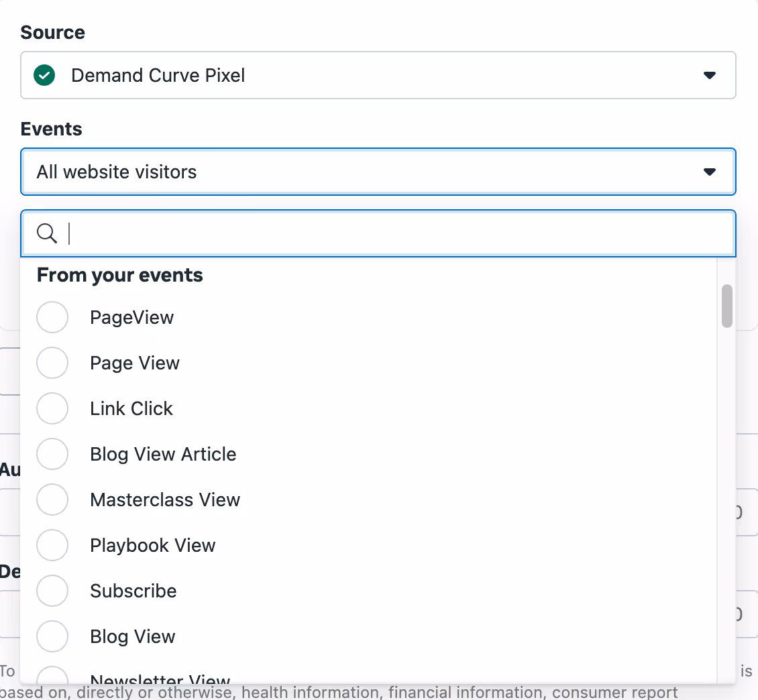Click the events list scrollbar thumb

726,306
